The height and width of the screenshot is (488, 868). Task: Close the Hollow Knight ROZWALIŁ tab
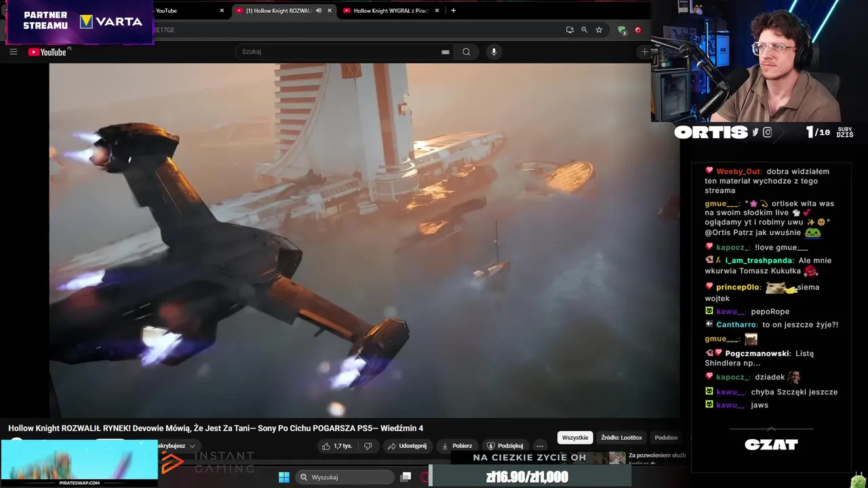[x=330, y=10]
